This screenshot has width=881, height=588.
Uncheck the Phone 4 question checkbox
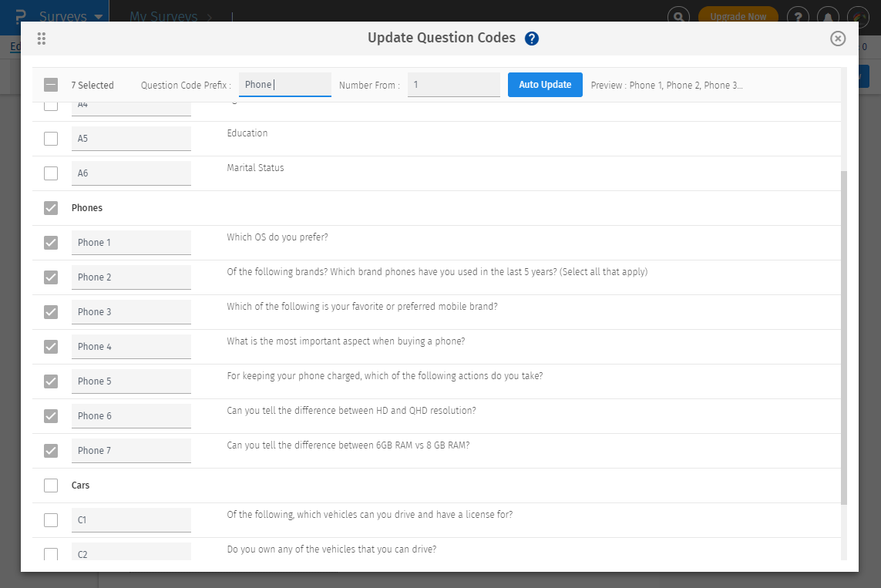point(51,347)
